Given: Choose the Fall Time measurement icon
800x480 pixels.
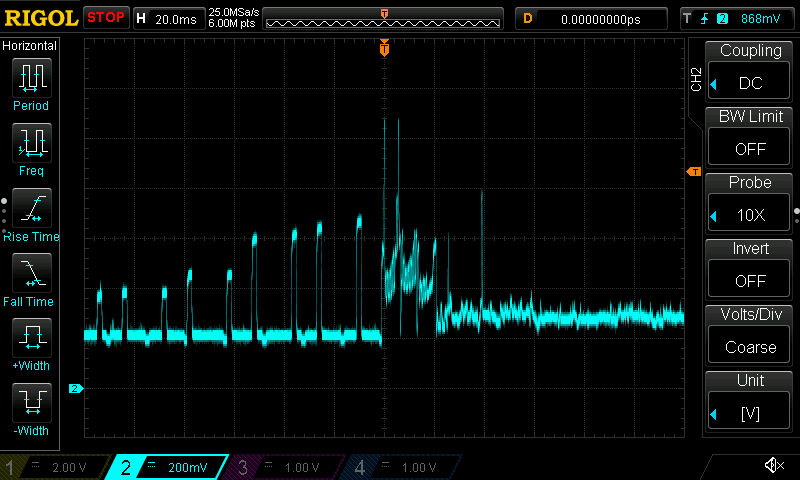Looking at the screenshot, I should 31,273.
